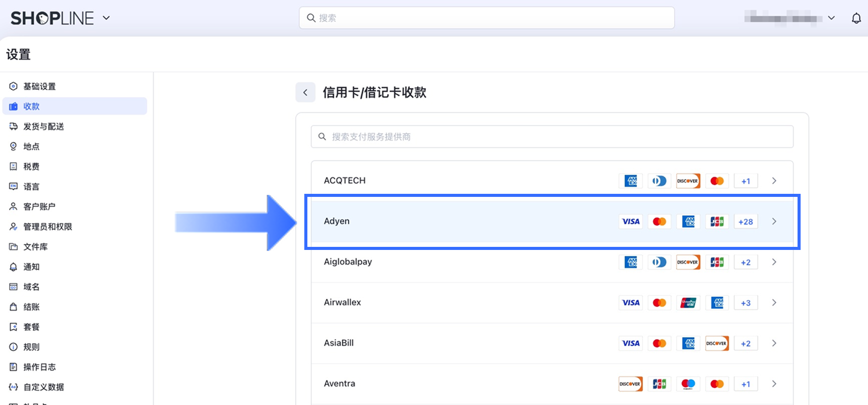Click the +3 badge in the Airwallex row
This screenshot has width=868, height=405.
pos(745,302)
